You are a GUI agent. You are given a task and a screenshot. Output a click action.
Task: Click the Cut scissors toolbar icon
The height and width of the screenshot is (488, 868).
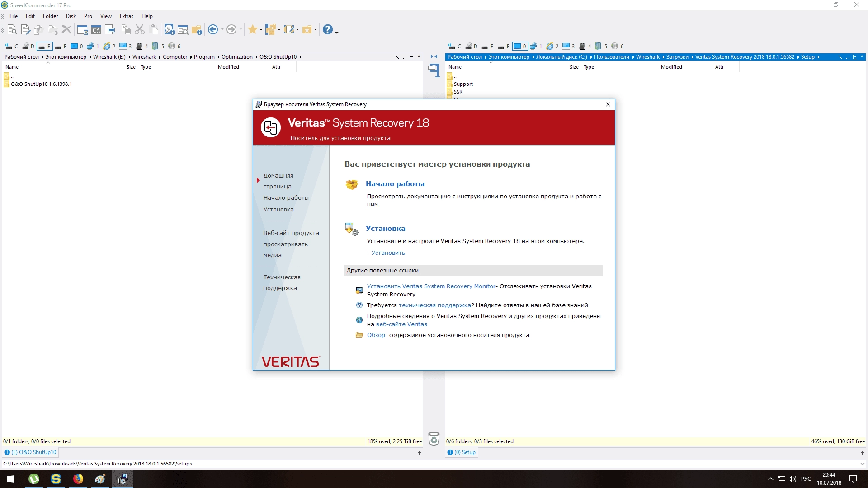tap(140, 30)
